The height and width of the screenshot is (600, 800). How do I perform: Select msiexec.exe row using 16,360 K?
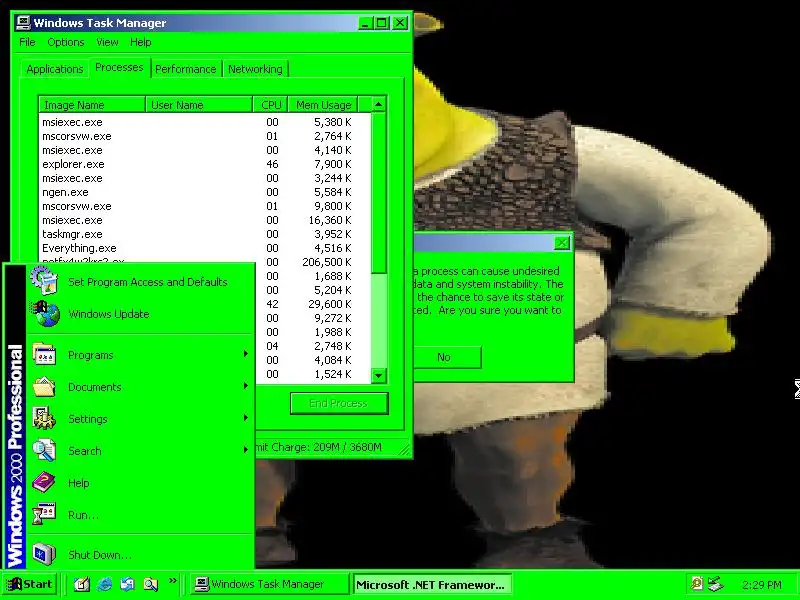pyautogui.click(x=205, y=220)
